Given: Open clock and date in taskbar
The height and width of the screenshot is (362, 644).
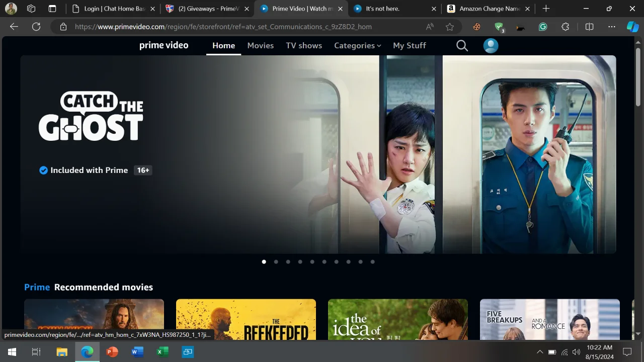Looking at the screenshot, I should click(x=600, y=352).
